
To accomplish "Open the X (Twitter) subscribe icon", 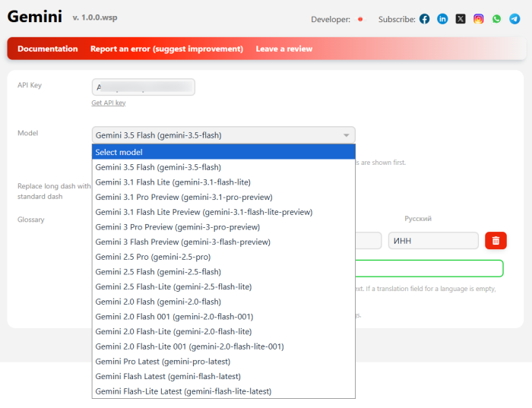I will pyautogui.click(x=461, y=19).
